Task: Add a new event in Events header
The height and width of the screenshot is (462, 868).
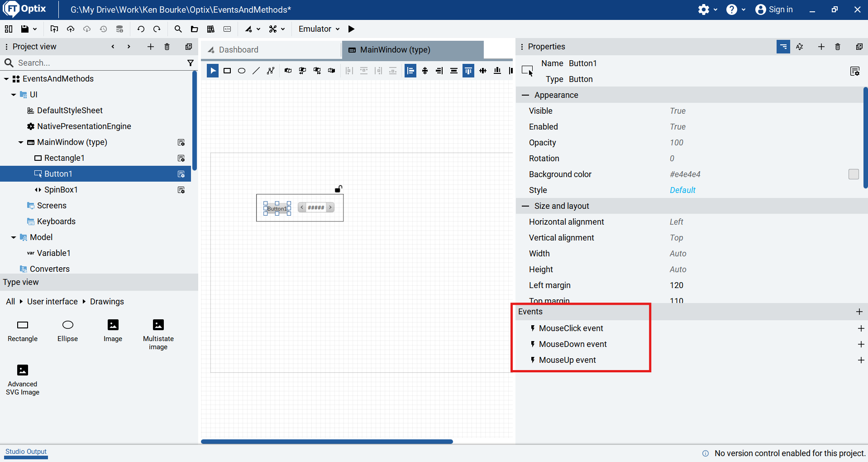Action: point(859,312)
